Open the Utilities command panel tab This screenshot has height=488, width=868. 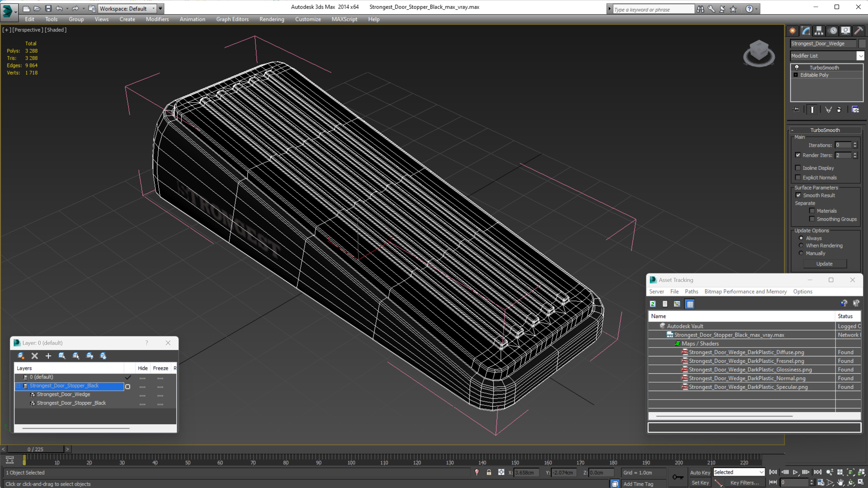pyautogui.click(x=859, y=31)
